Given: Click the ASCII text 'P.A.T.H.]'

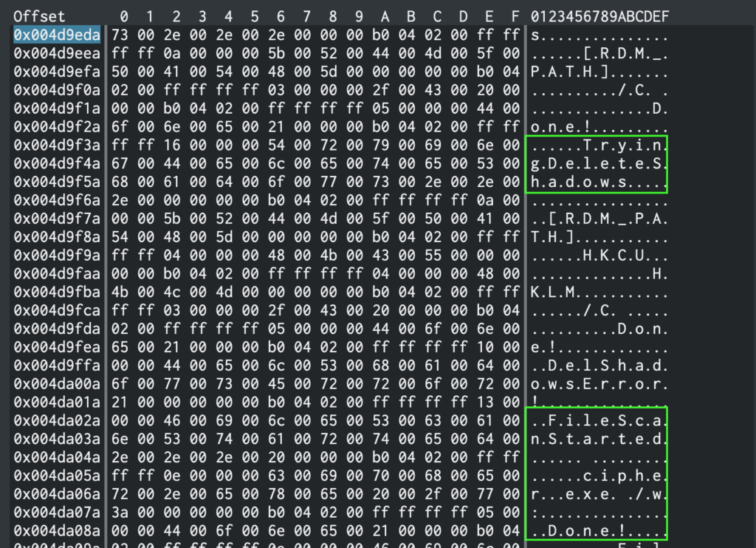Looking at the screenshot, I should [x=569, y=71].
